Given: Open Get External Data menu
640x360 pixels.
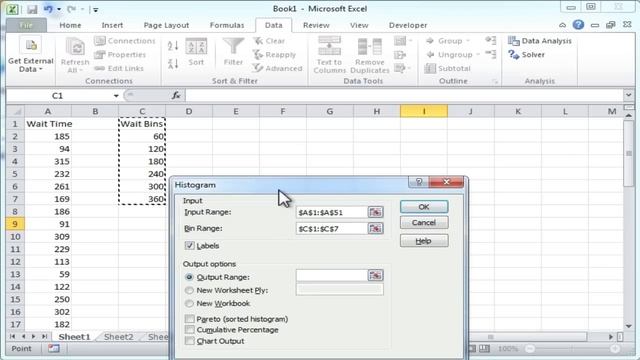Looking at the screenshot, I should coord(31,55).
